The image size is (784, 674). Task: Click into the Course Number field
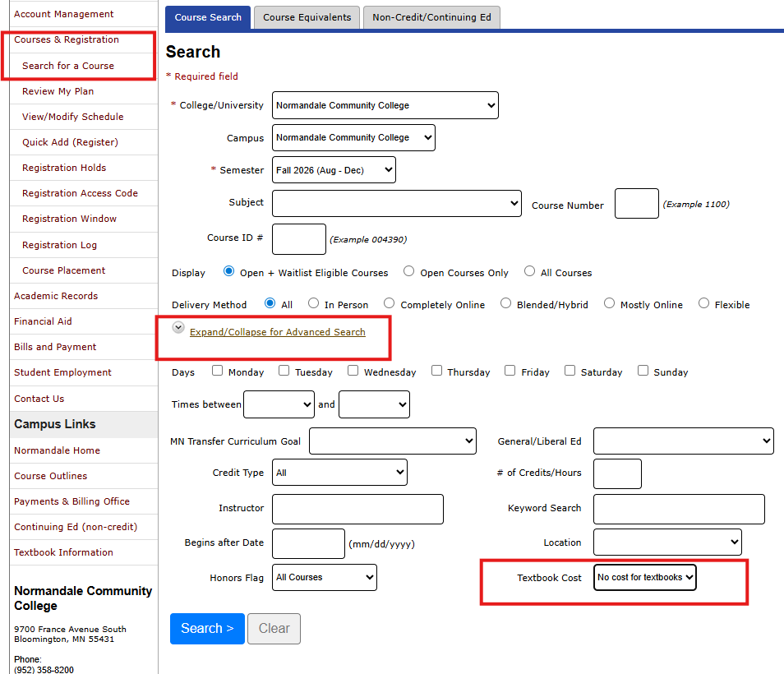pos(636,203)
